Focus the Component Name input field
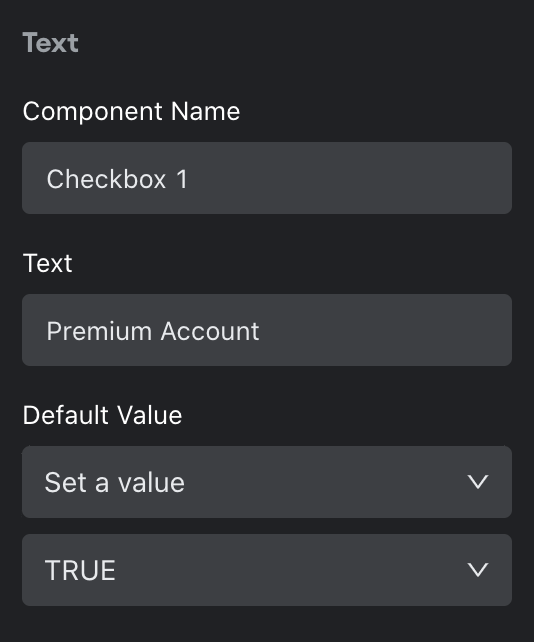This screenshot has height=642, width=534. point(267,178)
